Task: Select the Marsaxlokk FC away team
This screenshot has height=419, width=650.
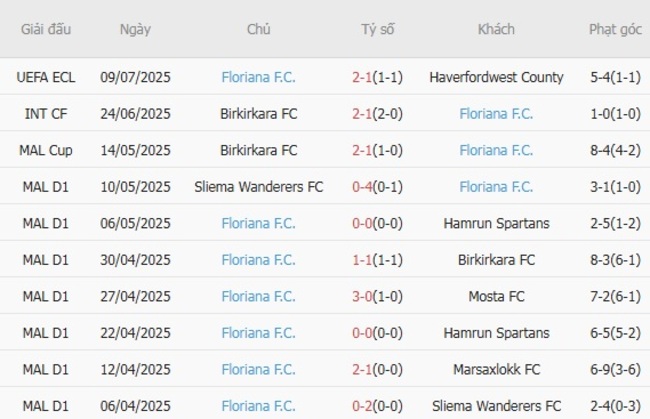Action: tap(496, 370)
